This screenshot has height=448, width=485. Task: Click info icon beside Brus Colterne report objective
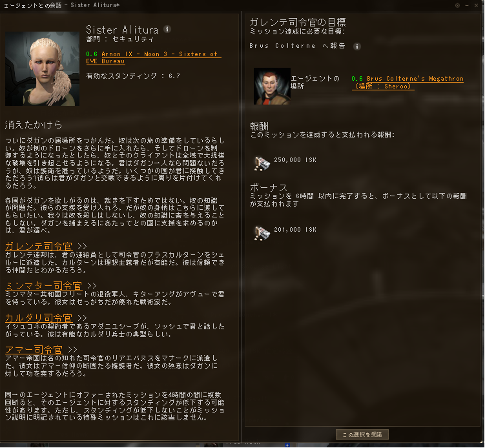357,46
